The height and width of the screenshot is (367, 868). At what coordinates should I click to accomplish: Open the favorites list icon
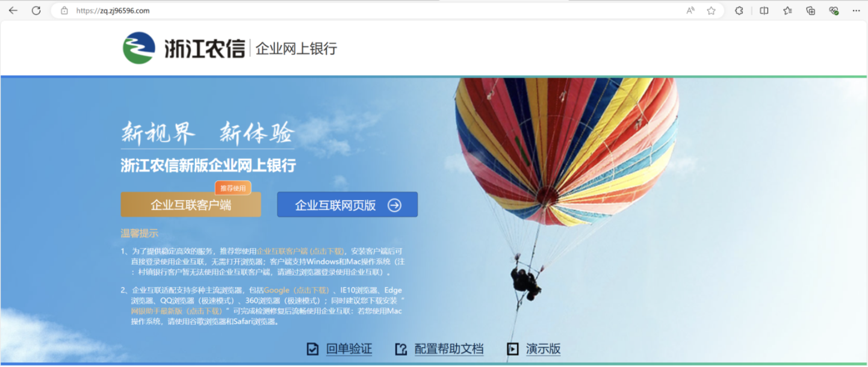pyautogui.click(x=787, y=10)
